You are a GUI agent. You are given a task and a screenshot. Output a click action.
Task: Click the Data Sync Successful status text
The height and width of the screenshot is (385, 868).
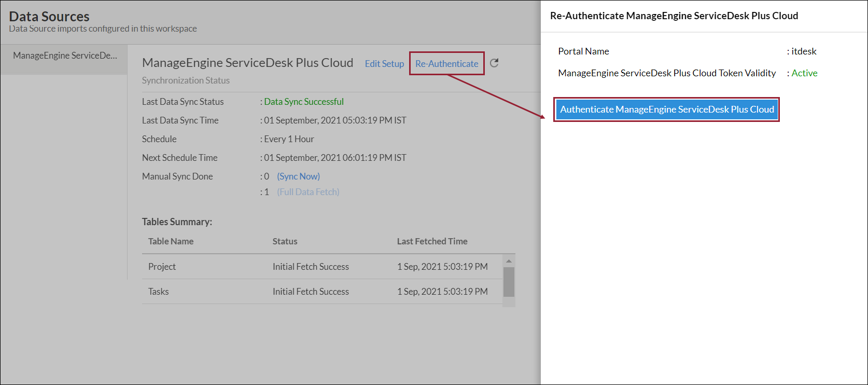[304, 102]
